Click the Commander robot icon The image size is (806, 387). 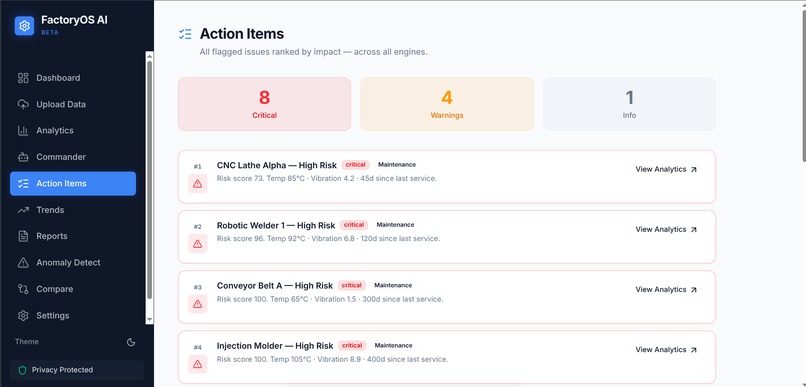pos(23,157)
